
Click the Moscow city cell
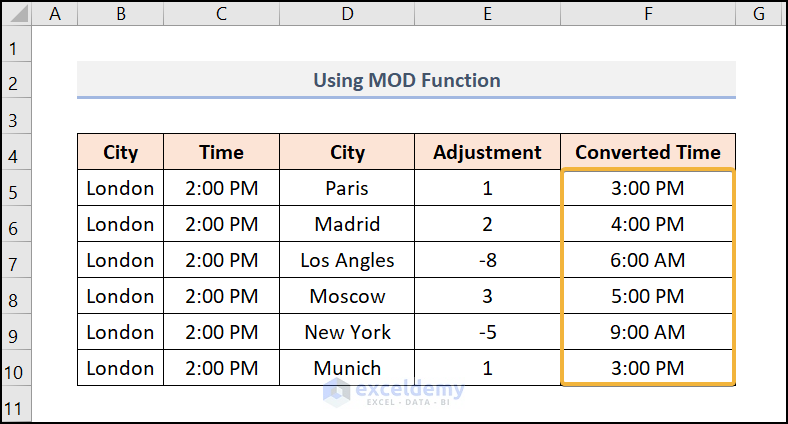pyautogui.click(x=347, y=297)
